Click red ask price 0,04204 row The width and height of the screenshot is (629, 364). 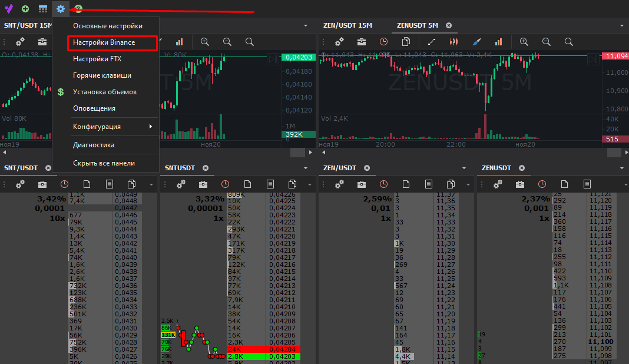[263, 349]
